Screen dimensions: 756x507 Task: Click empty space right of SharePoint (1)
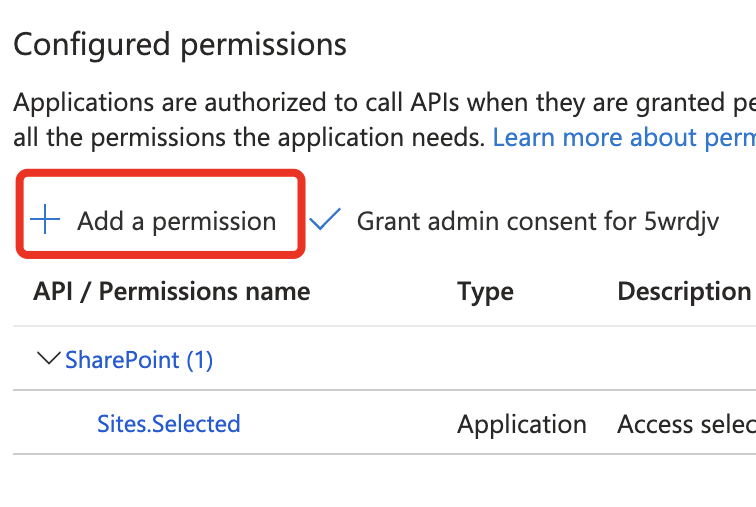coord(450,360)
